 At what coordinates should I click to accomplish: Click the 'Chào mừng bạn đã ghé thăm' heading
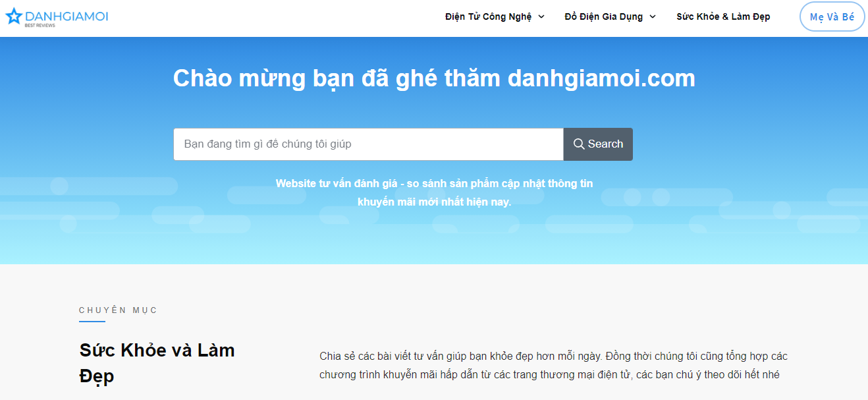(434, 78)
